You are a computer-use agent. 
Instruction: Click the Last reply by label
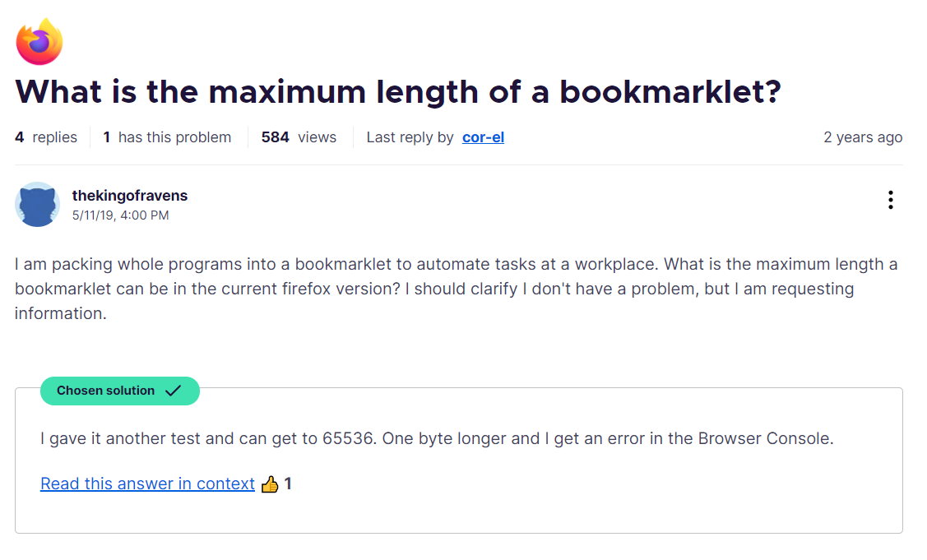pyautogui.click(x=410, y=137)
